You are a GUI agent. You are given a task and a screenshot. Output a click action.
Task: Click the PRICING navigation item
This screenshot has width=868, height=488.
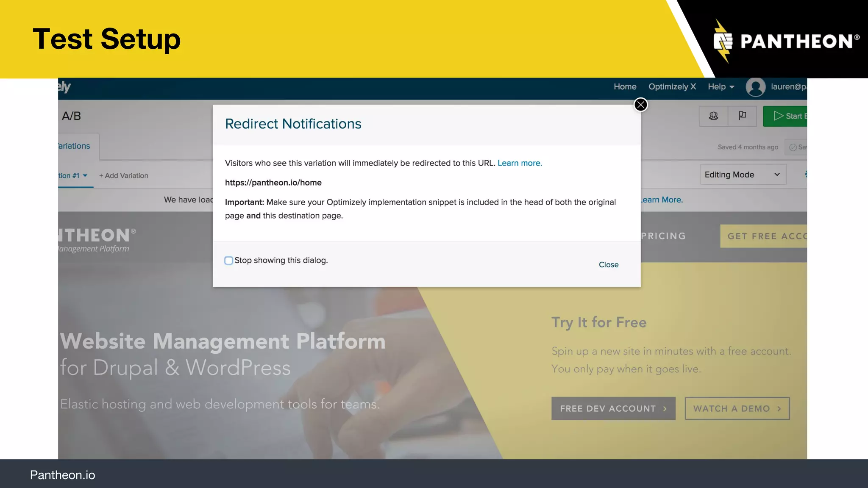coord(663,236)
